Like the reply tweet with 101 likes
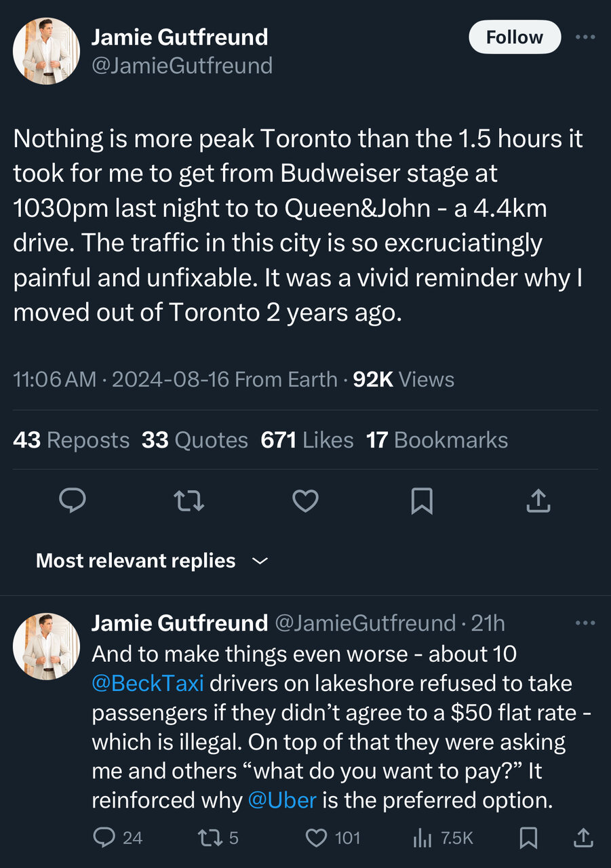The image size is (611, 868). 317,838
